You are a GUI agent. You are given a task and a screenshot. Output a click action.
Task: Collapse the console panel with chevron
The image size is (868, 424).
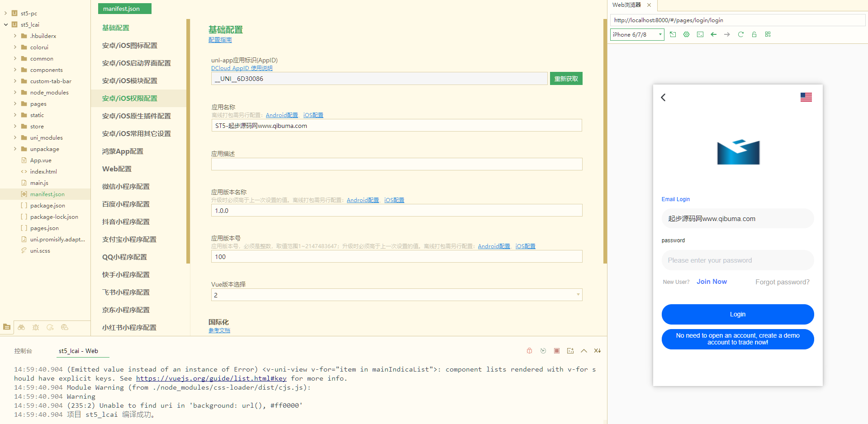coord(584,351)
